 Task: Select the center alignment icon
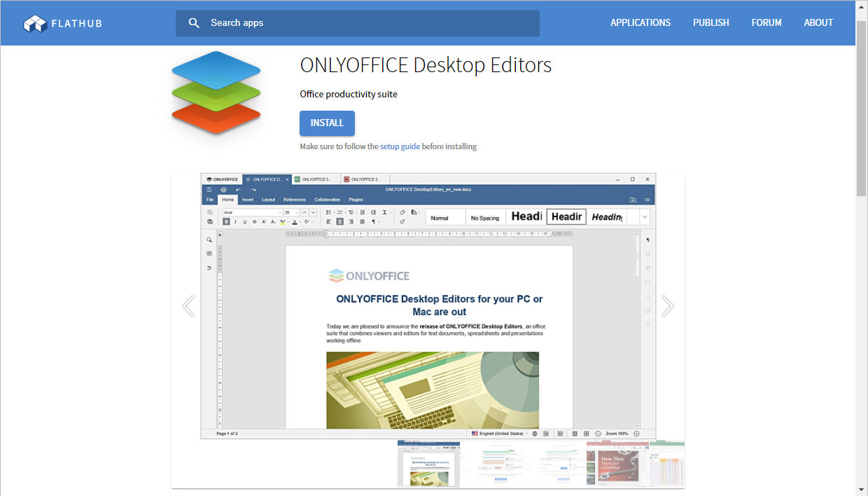340,222
